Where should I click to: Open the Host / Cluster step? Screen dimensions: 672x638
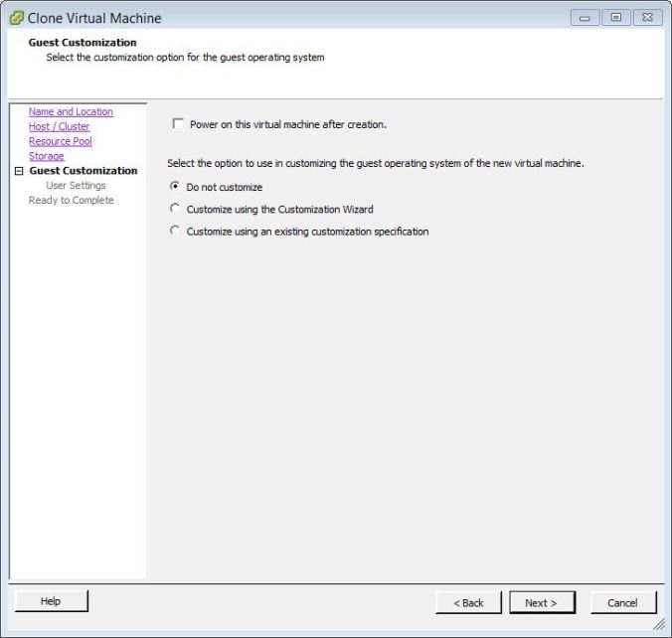click(59, 127)
